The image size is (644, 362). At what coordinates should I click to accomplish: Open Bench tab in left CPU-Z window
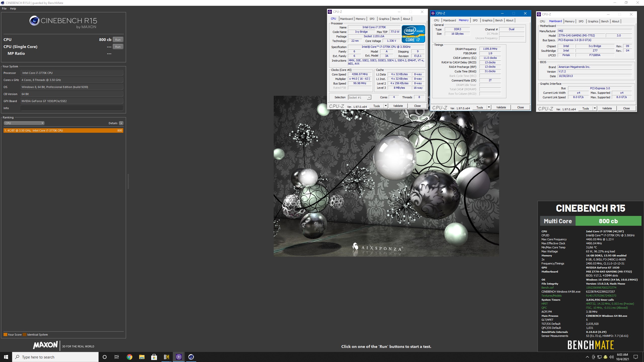396,19
